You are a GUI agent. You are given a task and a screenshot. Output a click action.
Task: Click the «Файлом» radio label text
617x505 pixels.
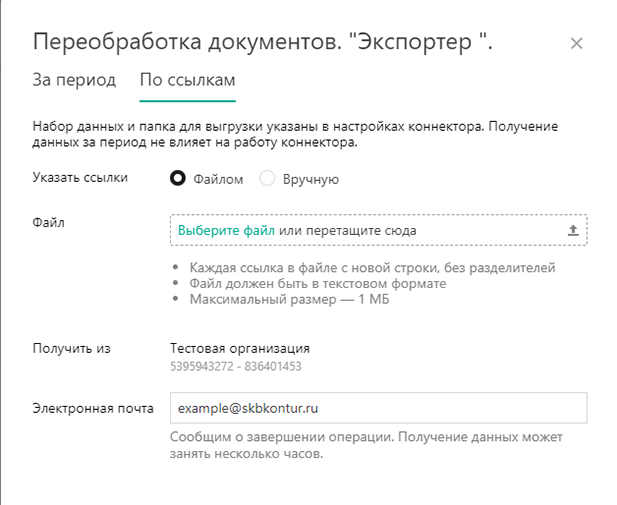[218, 179]
